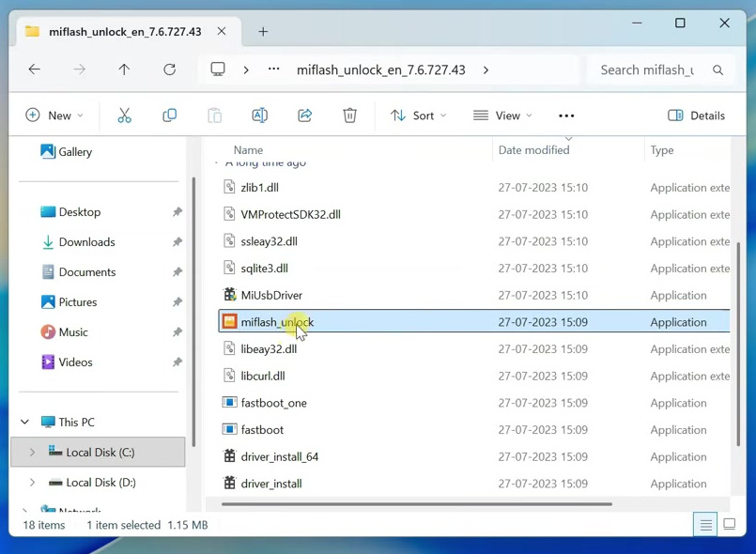Open Pictures from the sidebar
Viewport: 756px width, 554px height.
(x=78, y=301)
